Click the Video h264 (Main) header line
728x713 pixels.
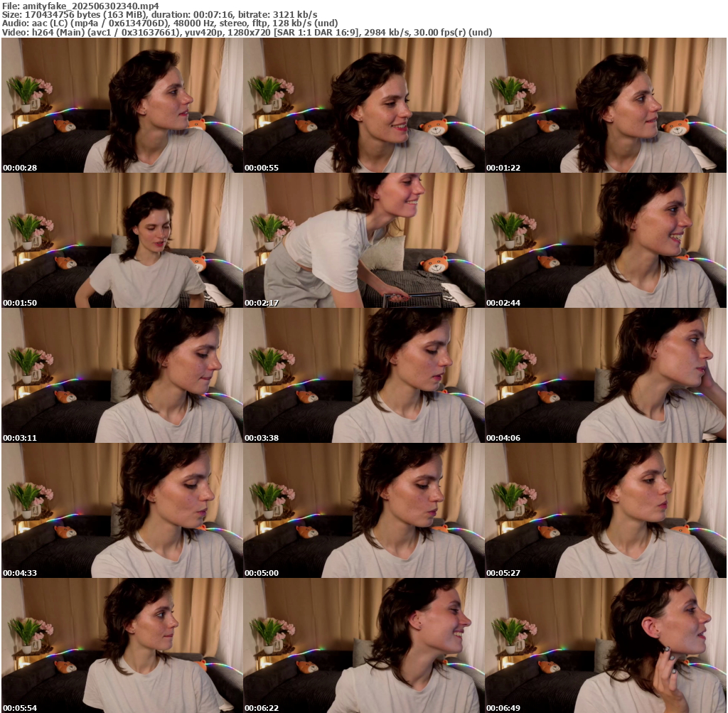(247, 32)
